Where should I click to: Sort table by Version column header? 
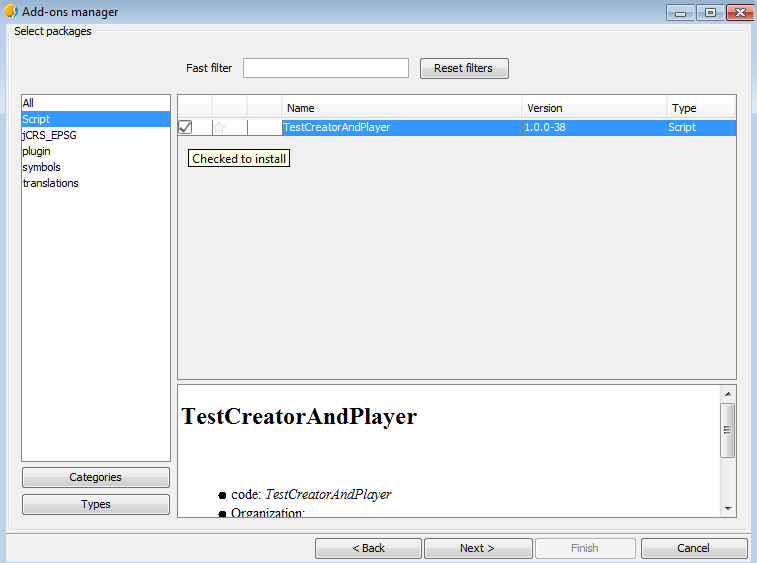(x=593, y=108)
